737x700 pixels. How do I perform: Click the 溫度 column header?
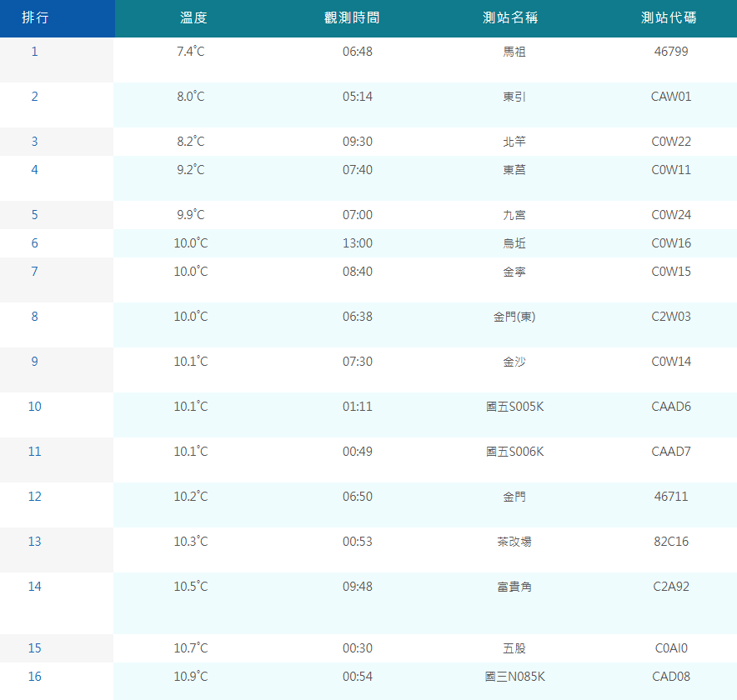[193, 17]
